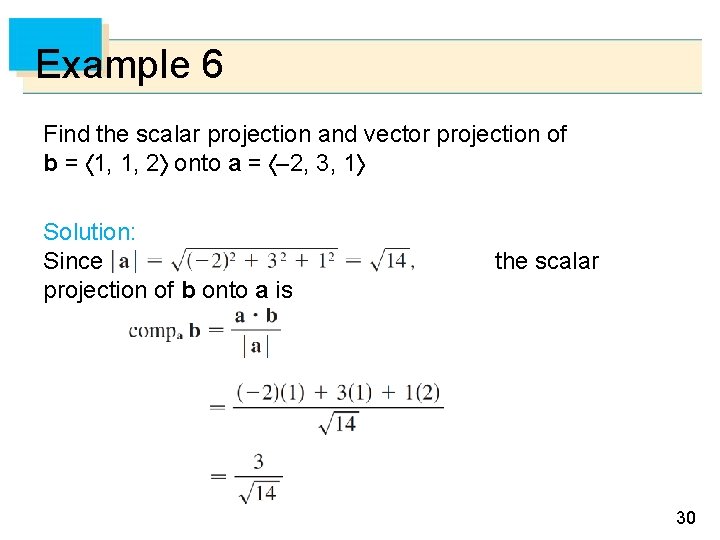Click the vector b = ⟨1, 1, 2⟩ text
Viewport: 720px width, 540px height.
[106, 163]
